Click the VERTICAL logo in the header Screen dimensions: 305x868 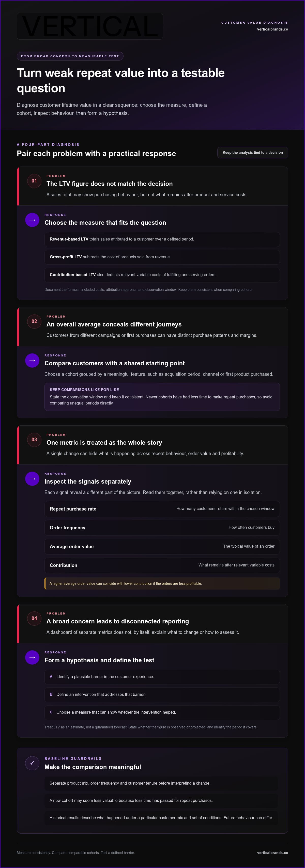point(90,26)
